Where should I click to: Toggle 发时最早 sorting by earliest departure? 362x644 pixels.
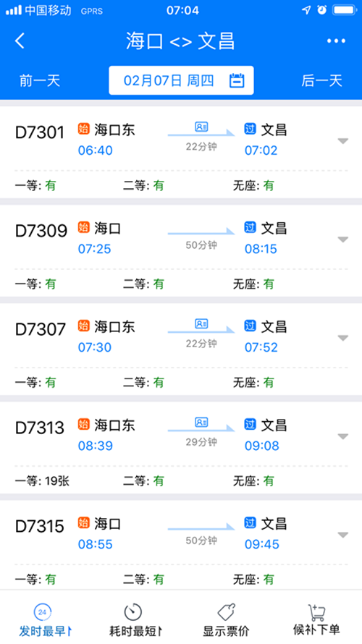tap(45, 620)
